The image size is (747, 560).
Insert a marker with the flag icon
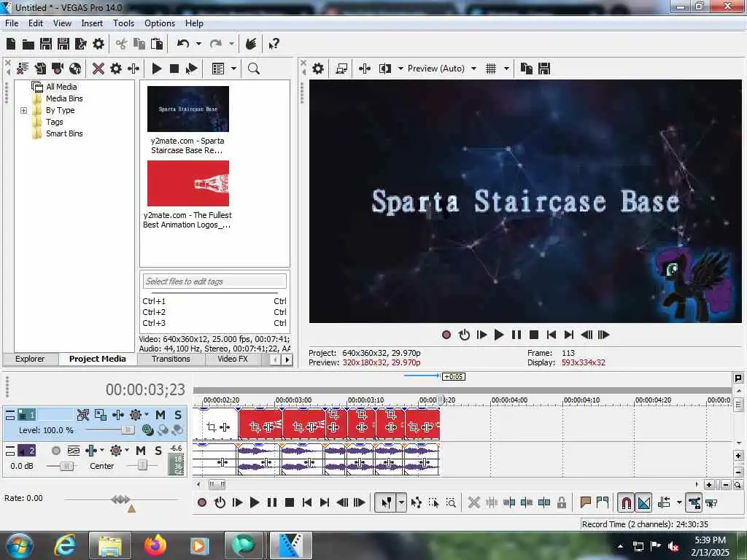click(586, 502)
